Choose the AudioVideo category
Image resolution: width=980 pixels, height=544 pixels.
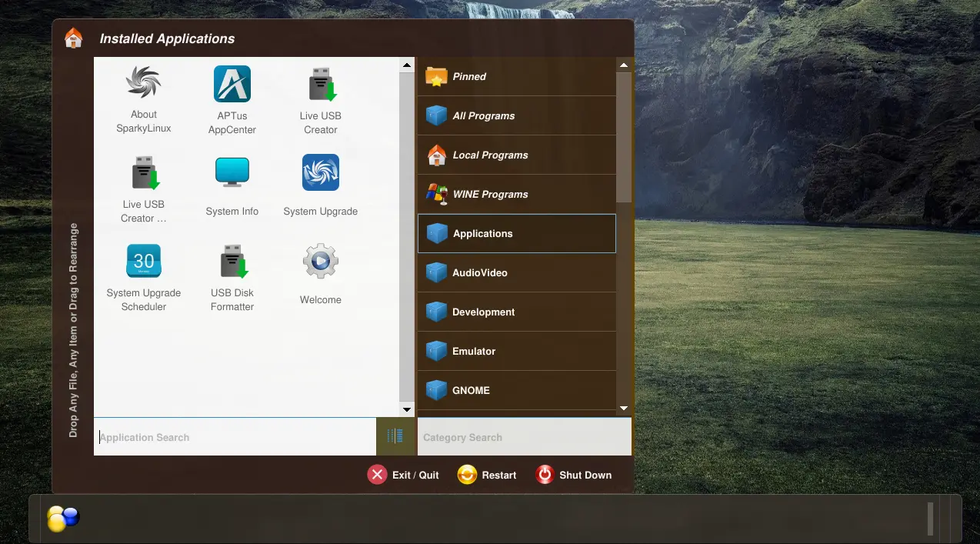516,273
